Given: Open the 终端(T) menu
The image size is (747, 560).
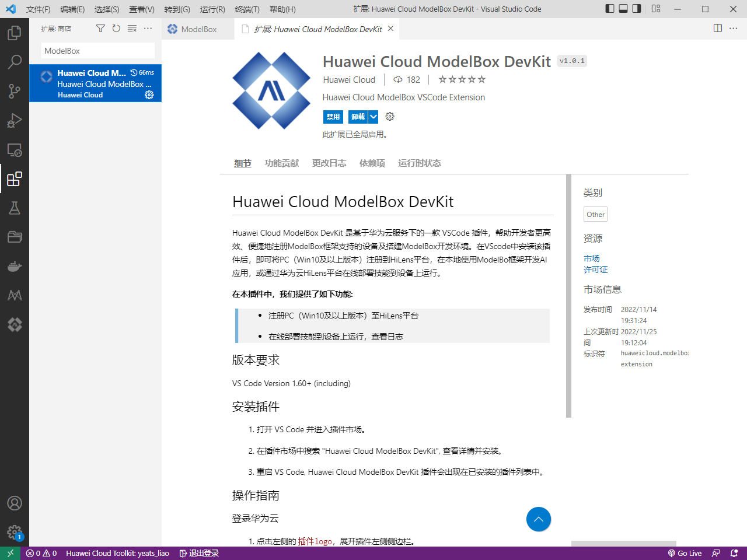Looking at the screenshot, I should click(x=247, y=9).
